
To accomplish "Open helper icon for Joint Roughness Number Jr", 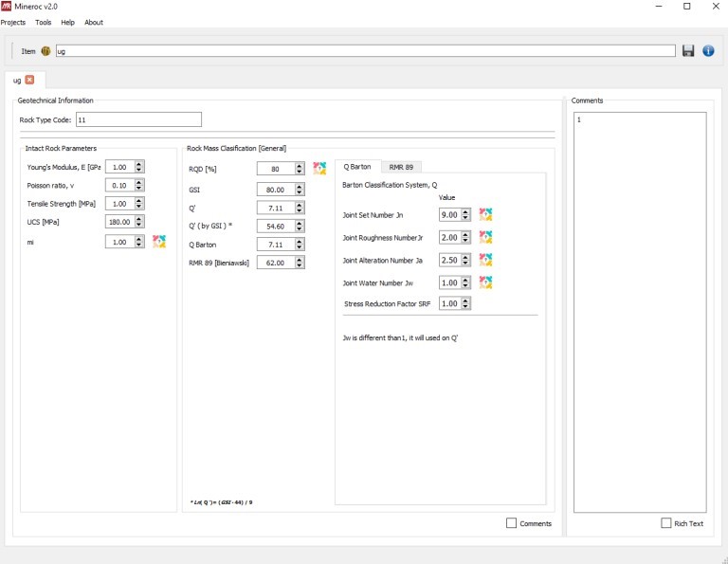I will pos(485,237).
